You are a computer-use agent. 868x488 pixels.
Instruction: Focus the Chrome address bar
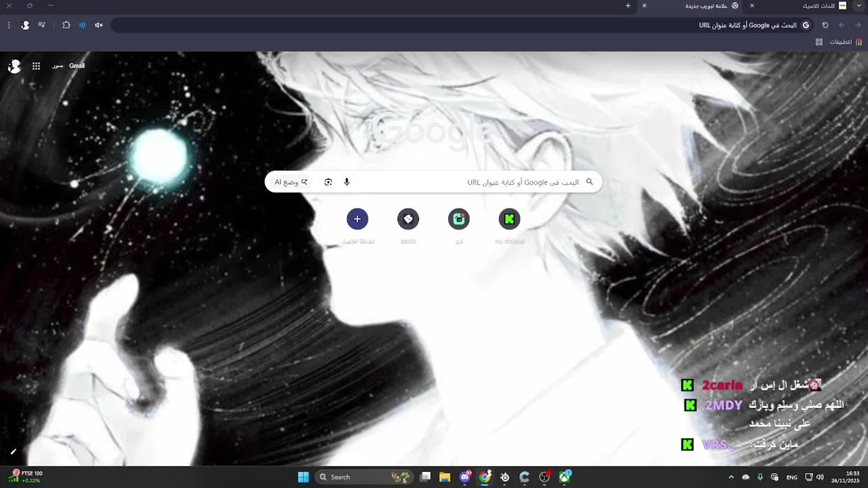463,25
